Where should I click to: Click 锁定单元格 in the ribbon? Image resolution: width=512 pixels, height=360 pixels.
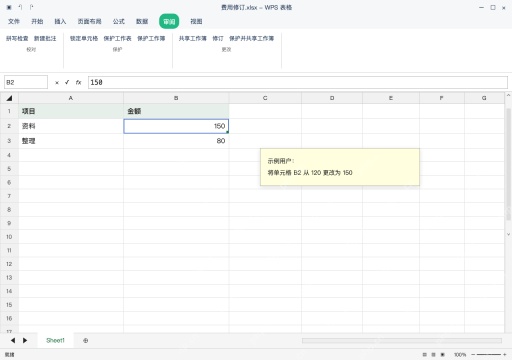[84, 39]
